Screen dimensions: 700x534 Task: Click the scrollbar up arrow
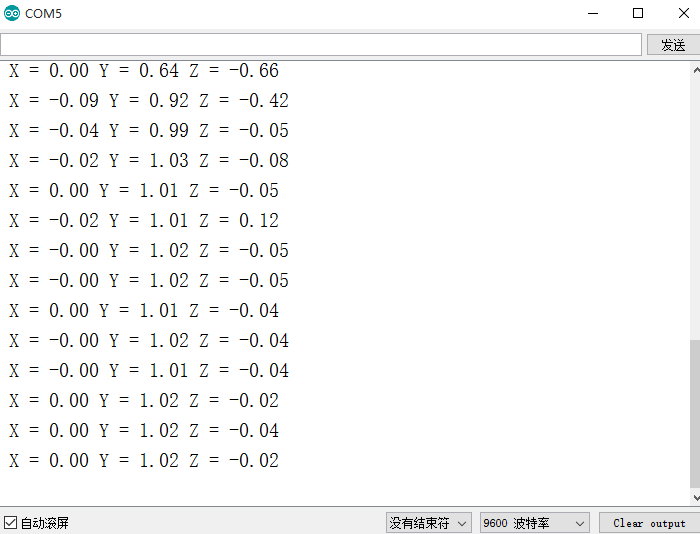694,70
